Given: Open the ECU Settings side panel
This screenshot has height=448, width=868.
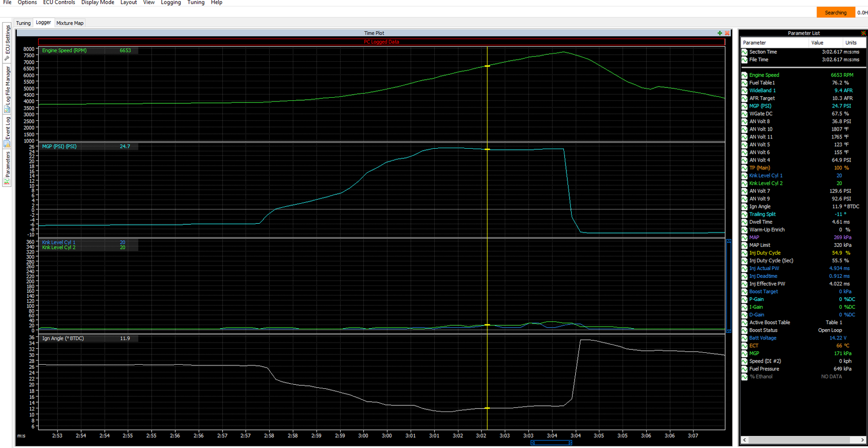Looking at the screenshot, I should click(7, 43).
